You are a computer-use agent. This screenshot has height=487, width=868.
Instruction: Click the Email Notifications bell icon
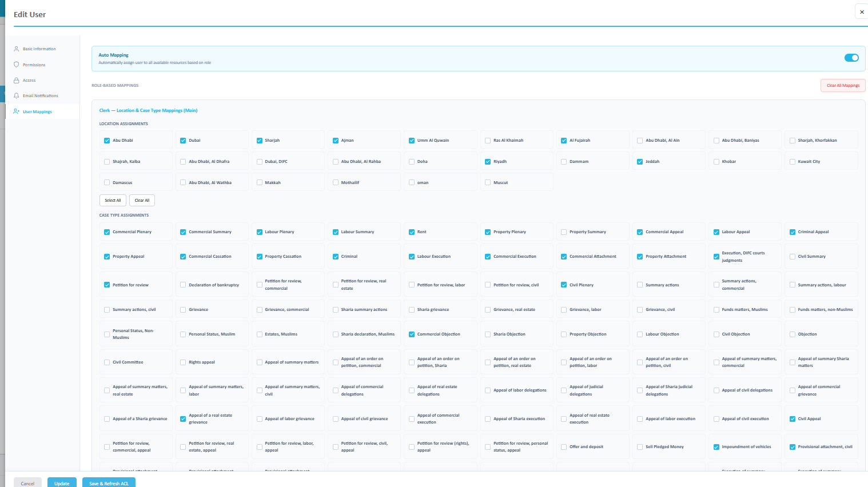[17, 95]
